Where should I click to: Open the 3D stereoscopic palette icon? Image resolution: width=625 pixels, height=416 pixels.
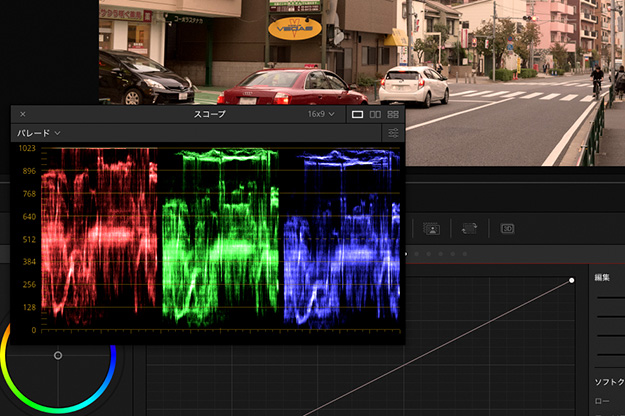click(x=507, y=229)
